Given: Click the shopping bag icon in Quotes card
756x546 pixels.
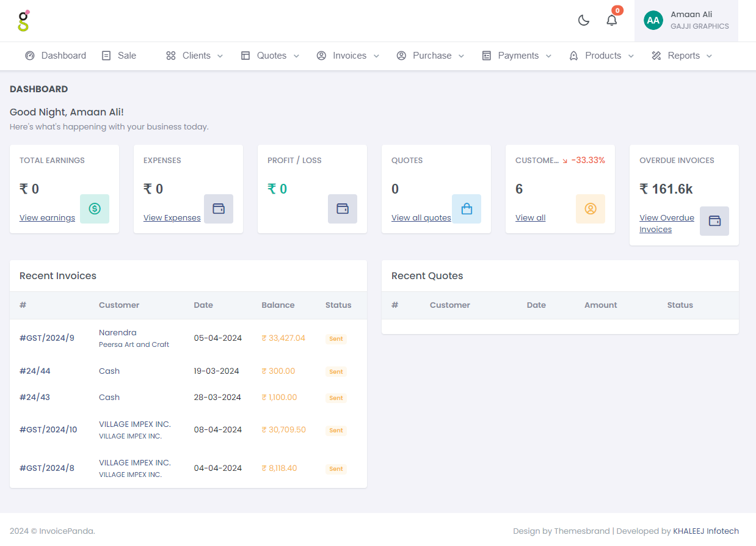Looking at the screenshot, I should pos(467,209).
